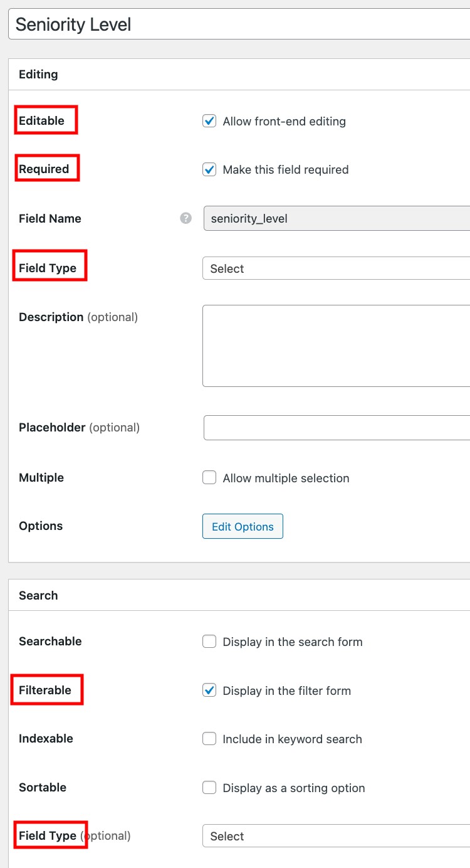Click the Placeholder input field
Viewport: 470px width, 868px height.
[x=332, y=427]
